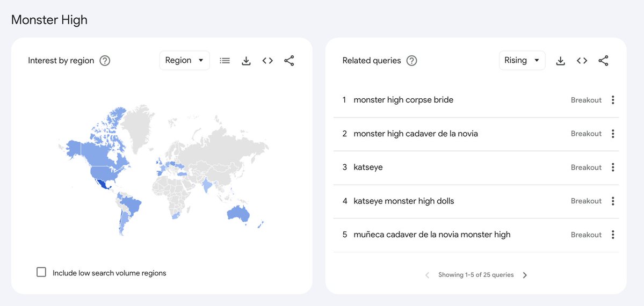644x306 pixels.
Task: Go to next page of related queries
Action: click(x=525, y=275)
